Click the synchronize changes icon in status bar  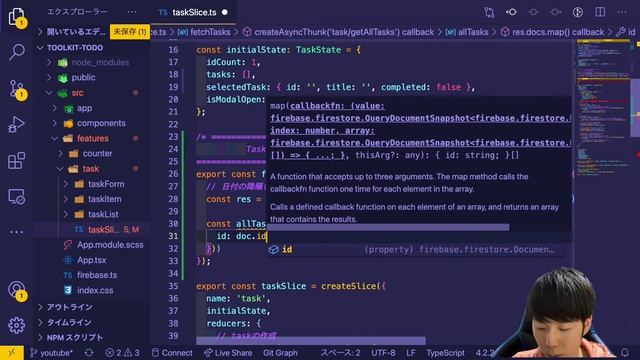pyautogui.click(x=89, y=353)
